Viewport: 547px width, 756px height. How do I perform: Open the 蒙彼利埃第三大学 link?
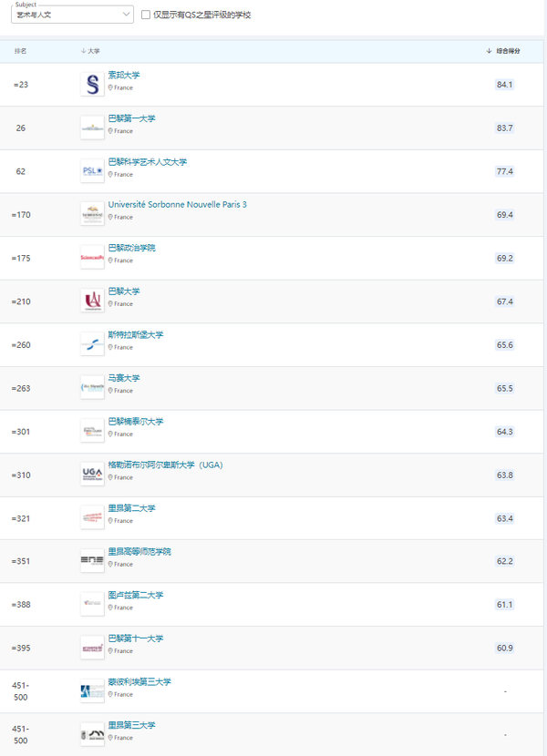(x=139, y=681)
